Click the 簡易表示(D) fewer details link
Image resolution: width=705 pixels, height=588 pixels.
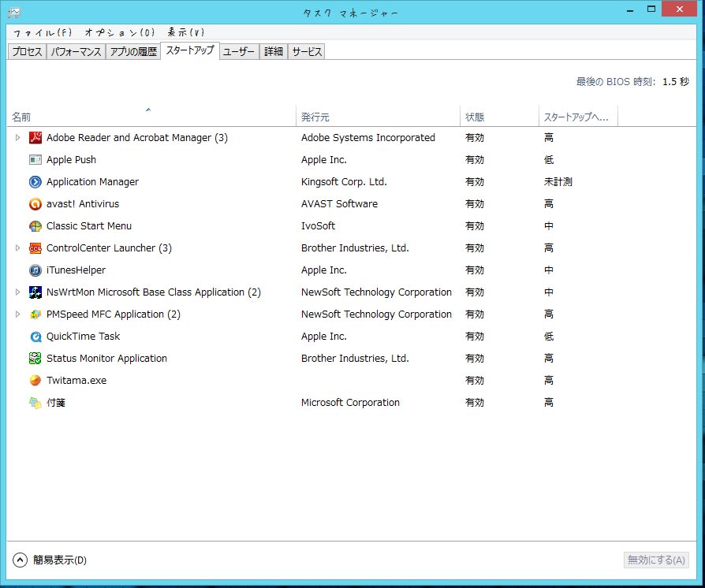[60, 560]
